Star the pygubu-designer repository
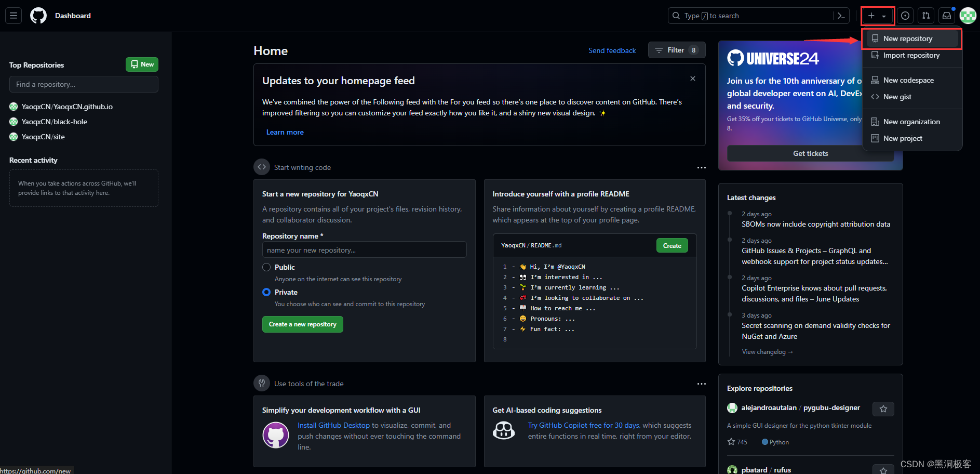The image size is (980, 474). [883, 409]
